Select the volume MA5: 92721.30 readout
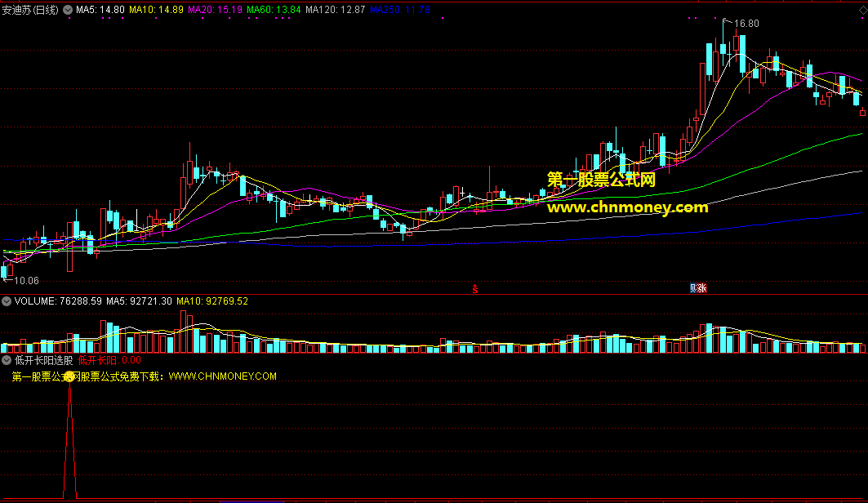This screenshot has width=868, height=503. click(x=139, y=301)
